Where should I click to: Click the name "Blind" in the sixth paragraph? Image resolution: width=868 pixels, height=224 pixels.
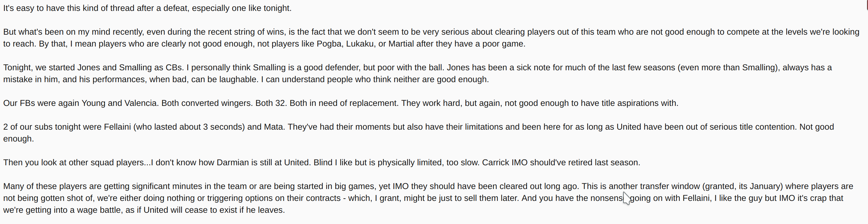pos(323,163)
